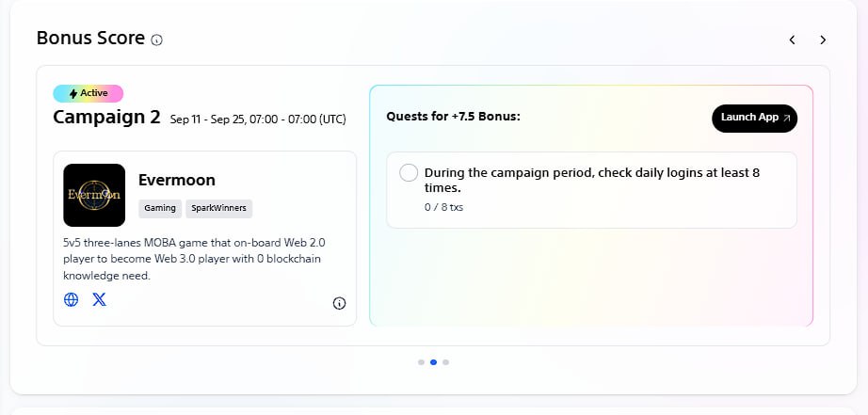Click the Evermoon project name
The width and height of the screenshot is (868, 415).
pyautogui.click(x=177, y=181)
